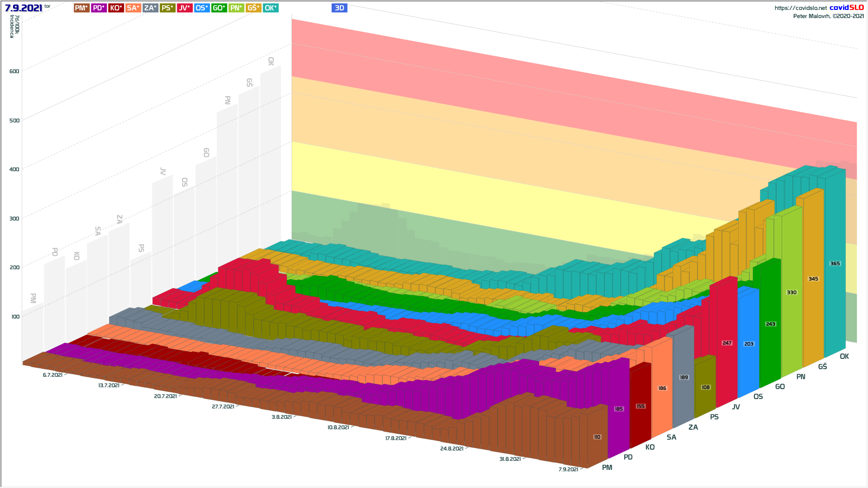Open the covidslo.net link
Image resolution: width=868 pixels, height=488 pixels.
[x=800, y=8]
